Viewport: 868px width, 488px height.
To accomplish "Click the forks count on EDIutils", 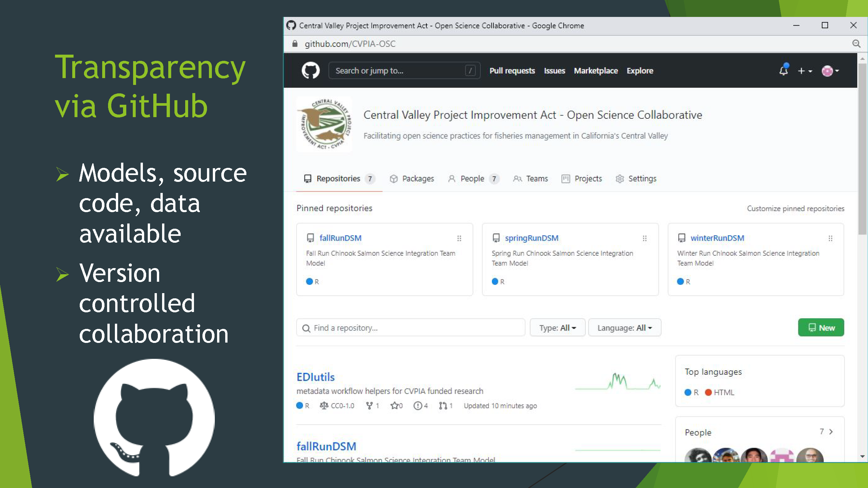I will (373, 406).
